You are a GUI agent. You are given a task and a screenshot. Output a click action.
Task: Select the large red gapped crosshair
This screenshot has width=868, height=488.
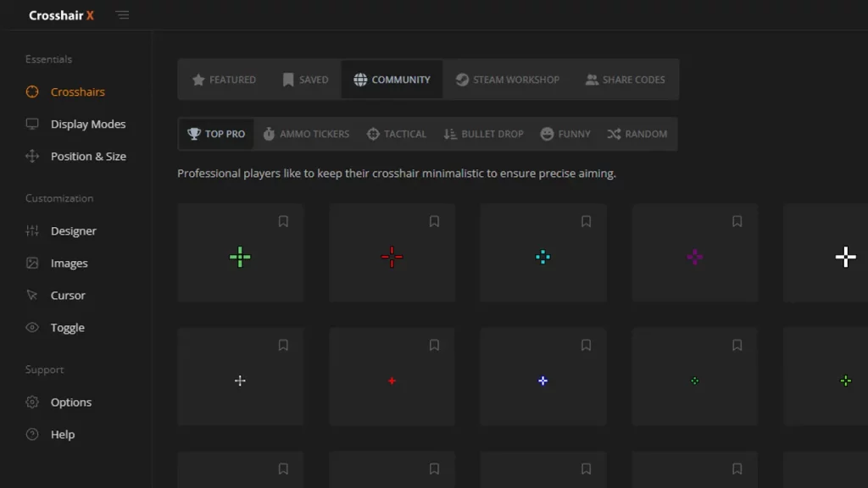(392, 257)
